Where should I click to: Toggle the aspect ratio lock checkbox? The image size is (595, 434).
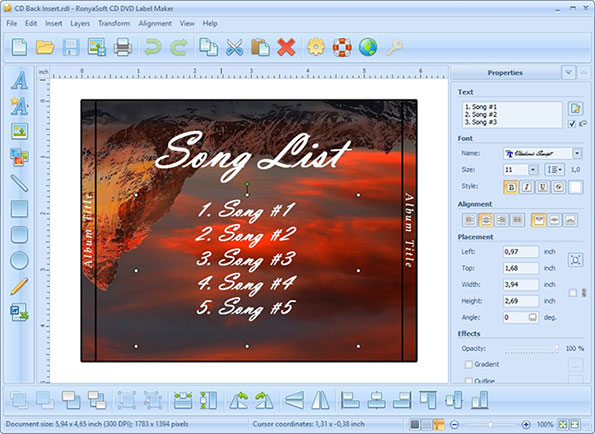[573, 292]
